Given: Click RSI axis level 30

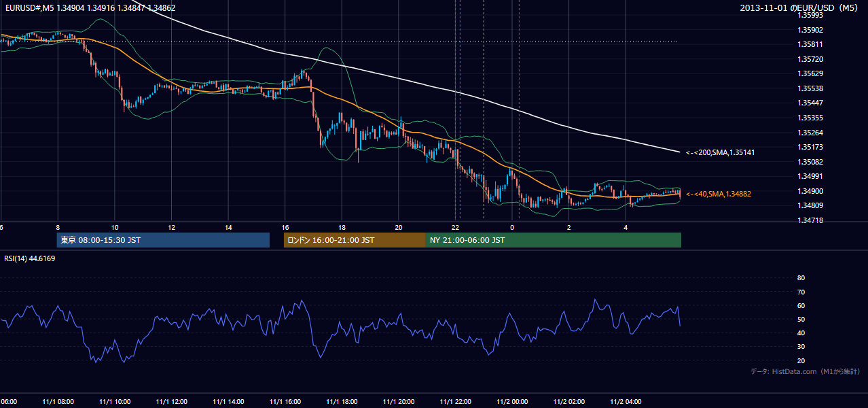Looking at the screenshot, I should point(801,347).
